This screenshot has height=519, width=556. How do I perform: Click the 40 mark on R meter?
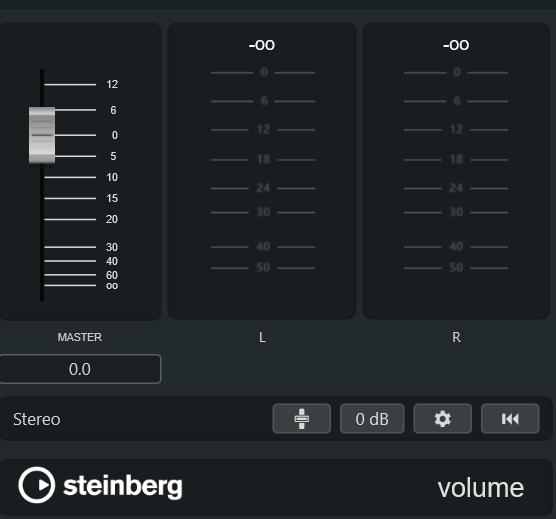pos(456,246)
